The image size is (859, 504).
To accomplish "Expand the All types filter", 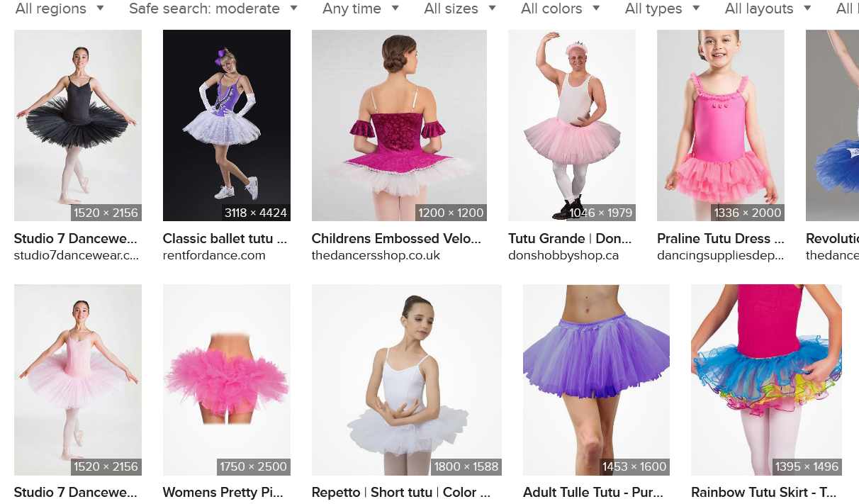I will pos(662,9).
